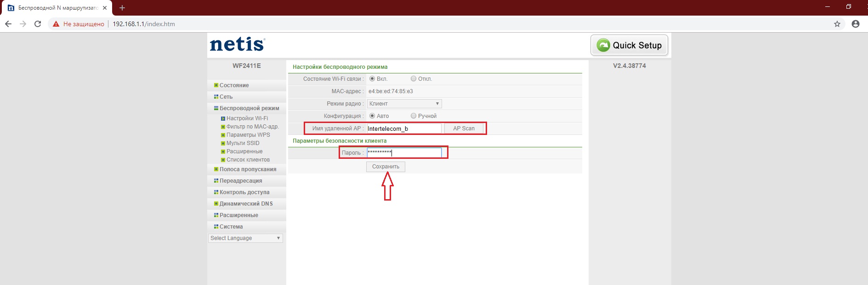Screen dimensions: 868x285
Task: Click the icon beside Контроль доступа
Action: click(x=216, y=192)
